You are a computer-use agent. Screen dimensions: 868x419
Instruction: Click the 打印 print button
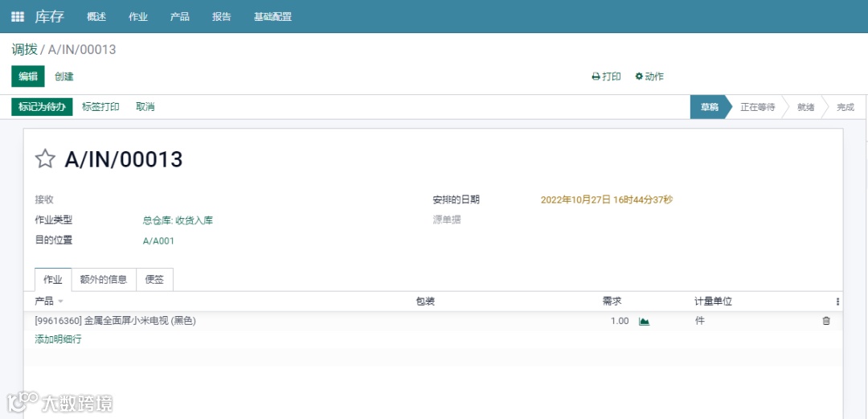(x=607, y=76)
